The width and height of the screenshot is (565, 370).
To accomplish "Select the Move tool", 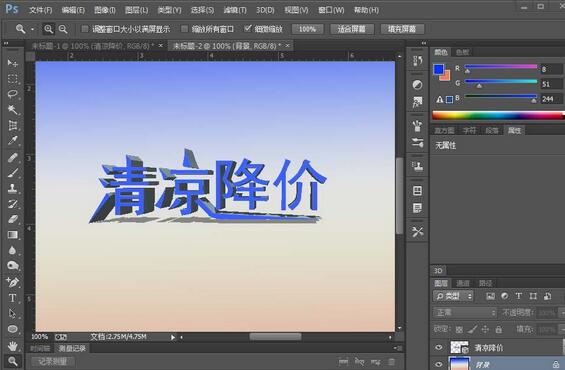I will [x=13, y=63].
